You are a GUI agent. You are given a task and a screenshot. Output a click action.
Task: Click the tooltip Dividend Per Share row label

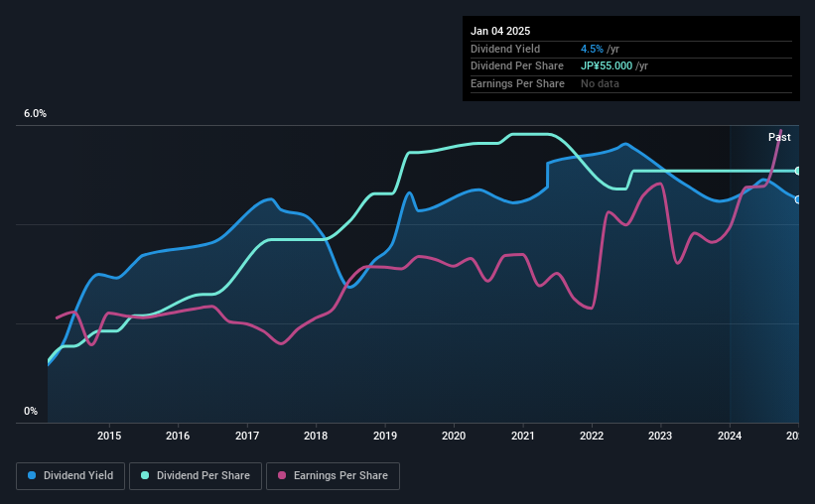(516, 66)
